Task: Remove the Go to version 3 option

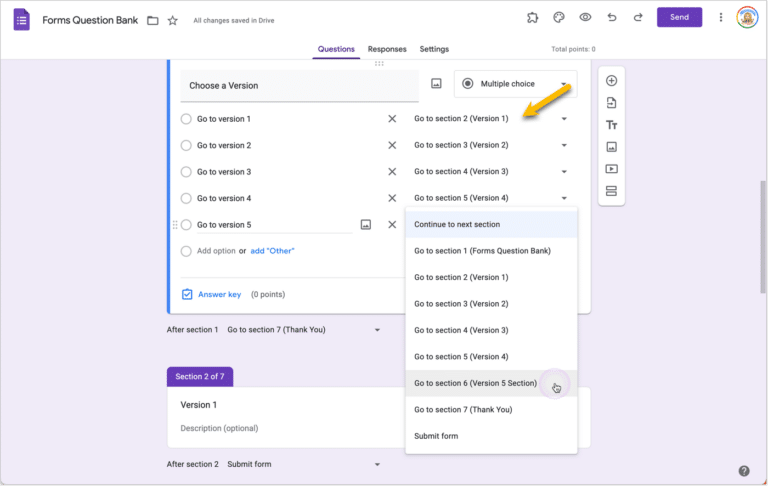Action: coord(392,172)
